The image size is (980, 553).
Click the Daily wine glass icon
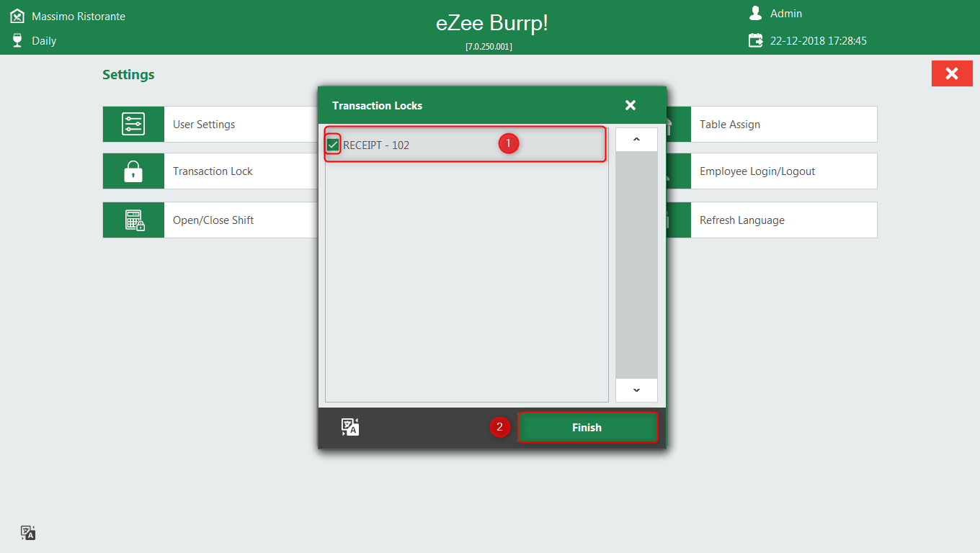[x=17, y=40]
